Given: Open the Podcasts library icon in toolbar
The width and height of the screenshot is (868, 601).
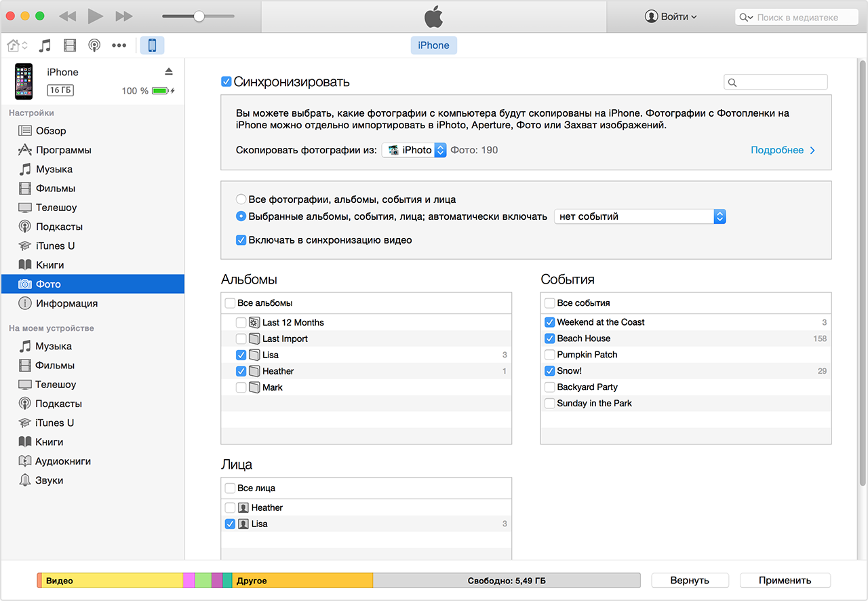Looking at the screenshot, I should click(94, 45).
